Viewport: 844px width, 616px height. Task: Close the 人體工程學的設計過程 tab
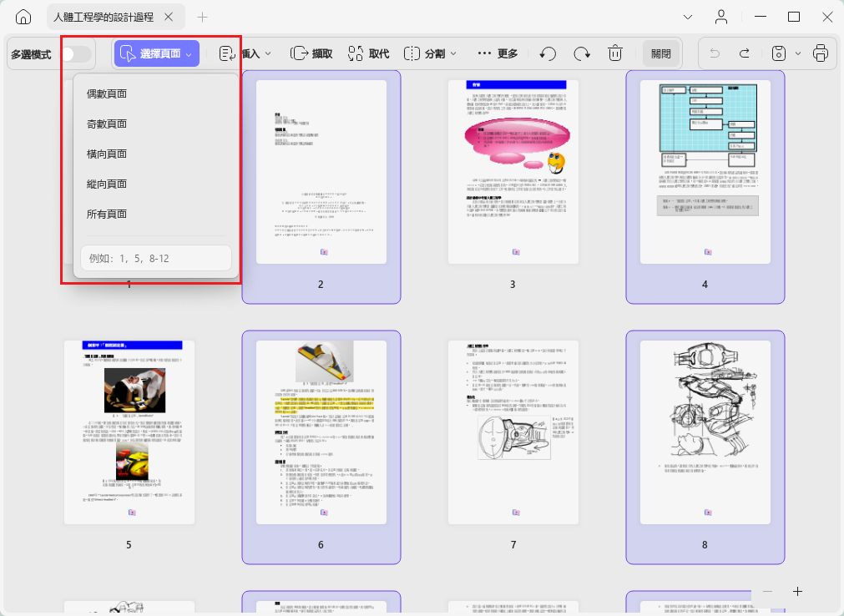169,18
